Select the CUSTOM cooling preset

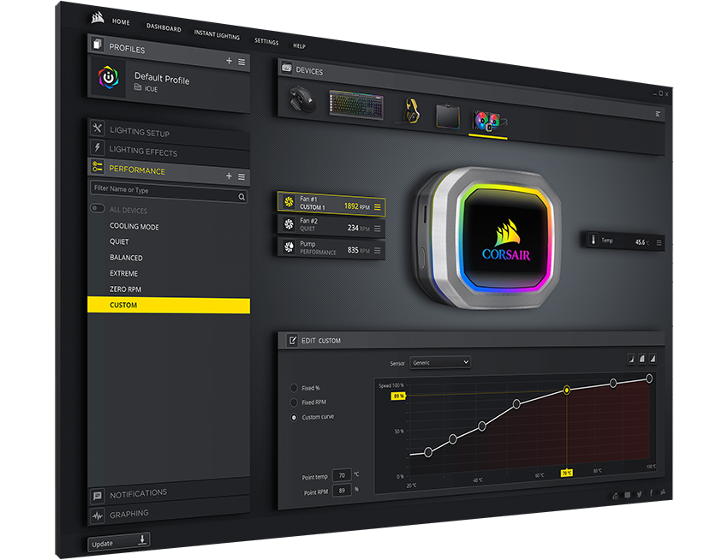[169, 305]
